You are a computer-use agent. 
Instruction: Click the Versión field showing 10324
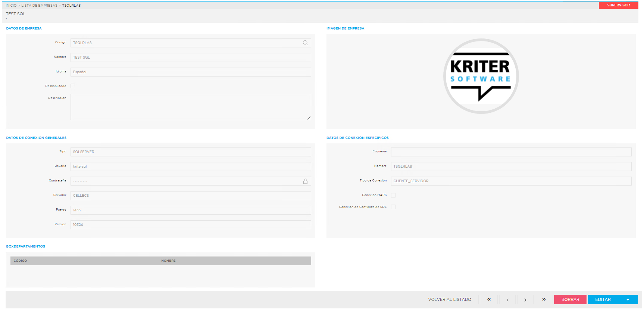tap(191, 225)
